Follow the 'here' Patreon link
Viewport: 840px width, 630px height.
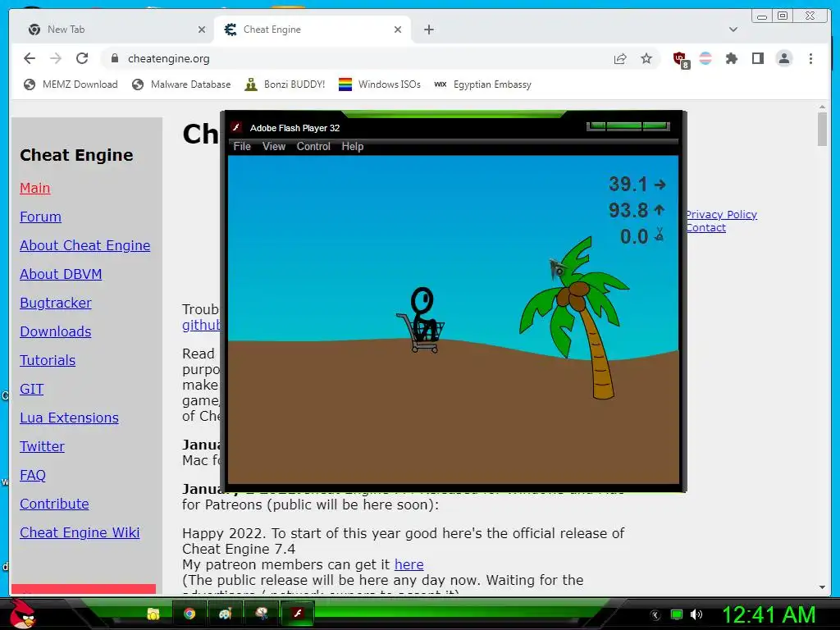[x=409, y=564]
